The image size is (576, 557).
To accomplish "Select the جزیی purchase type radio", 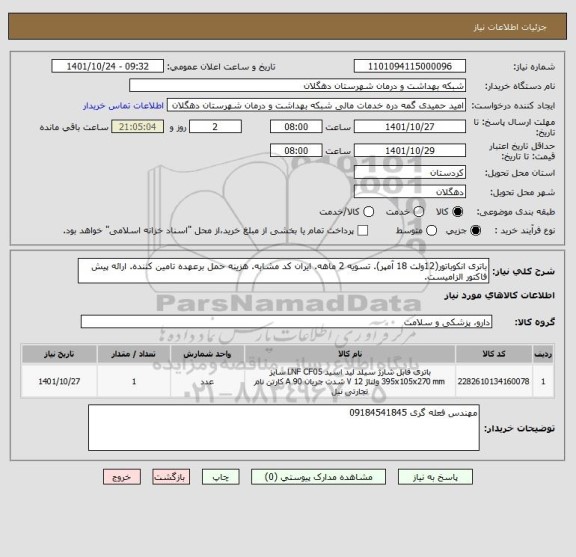I will 475,231.
